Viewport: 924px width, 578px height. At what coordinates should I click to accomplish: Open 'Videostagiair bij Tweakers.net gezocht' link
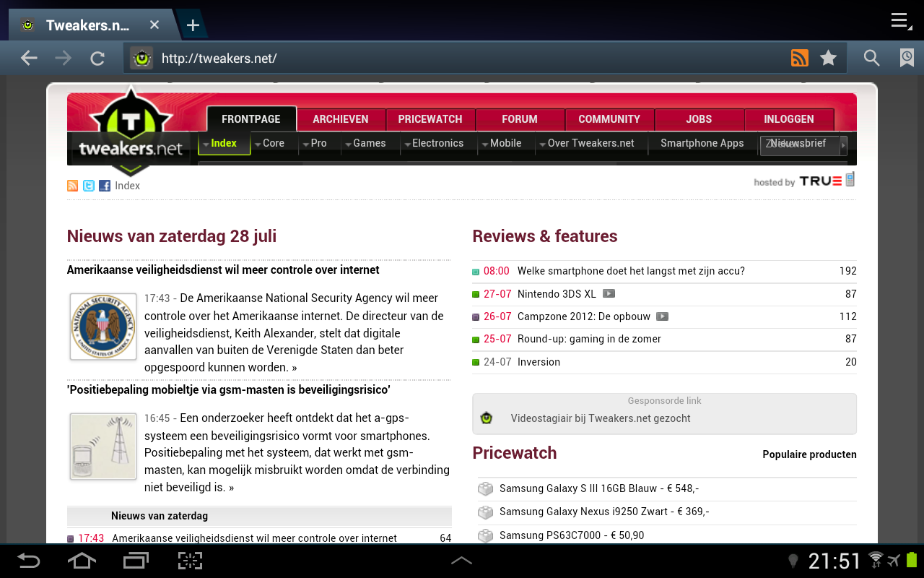(601, 418)
